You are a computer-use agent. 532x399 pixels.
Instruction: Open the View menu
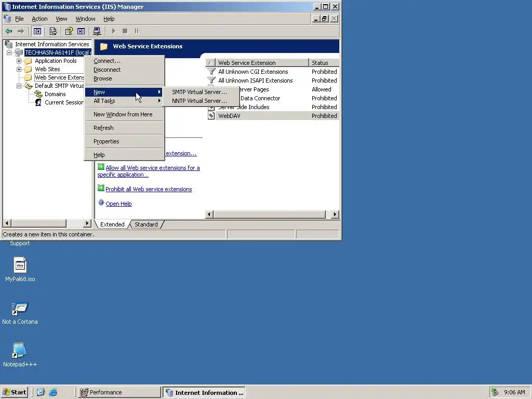point(61,19)
